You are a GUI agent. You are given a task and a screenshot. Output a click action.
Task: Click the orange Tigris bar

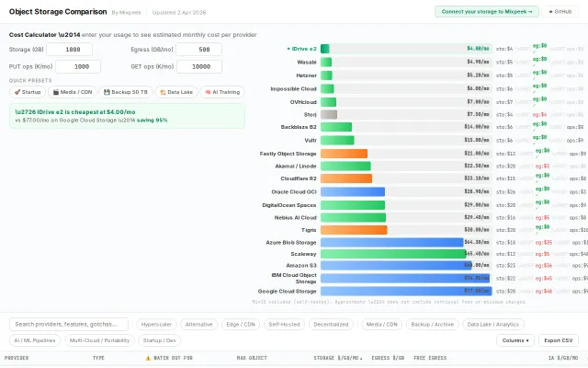(x=354, y=230)
